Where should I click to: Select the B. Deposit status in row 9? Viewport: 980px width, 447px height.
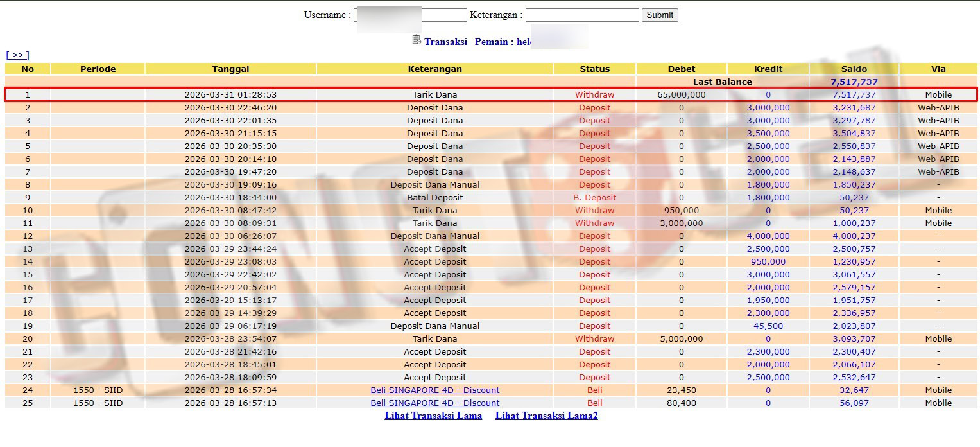595,197
